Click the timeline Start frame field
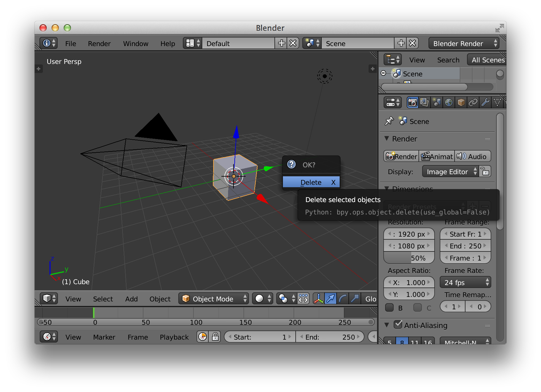The height and width of the screenshot is (392, 541). [x=260, y=337]
